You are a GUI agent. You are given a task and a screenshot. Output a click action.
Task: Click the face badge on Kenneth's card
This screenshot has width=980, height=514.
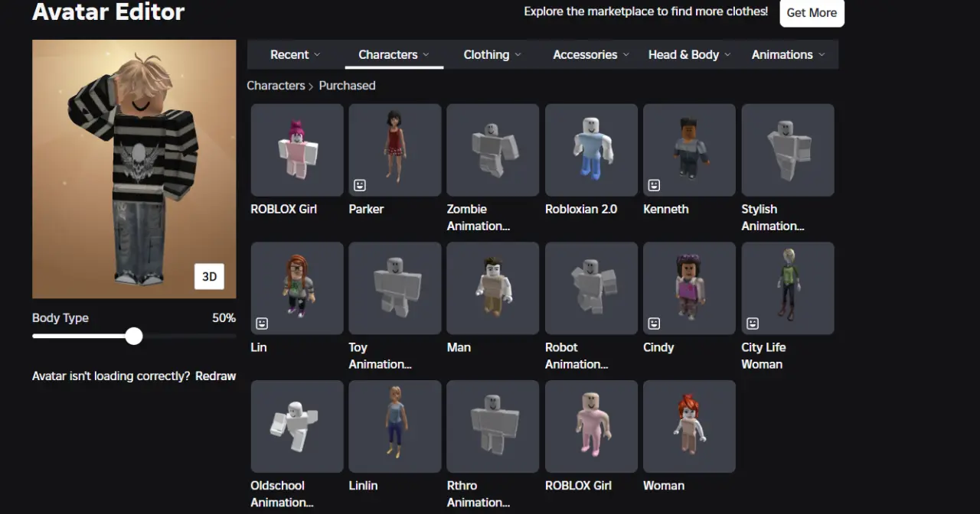pos(654,185)
